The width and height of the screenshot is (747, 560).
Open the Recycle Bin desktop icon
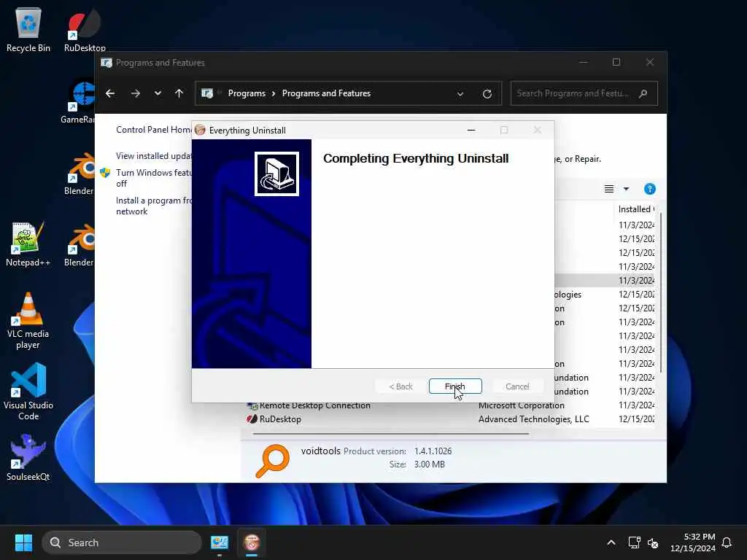point(28,29)
